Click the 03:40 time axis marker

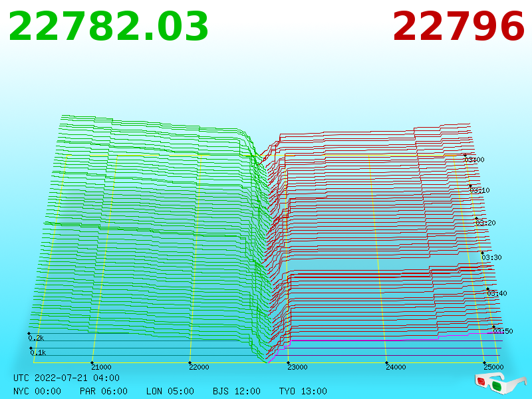pos(497,293)
